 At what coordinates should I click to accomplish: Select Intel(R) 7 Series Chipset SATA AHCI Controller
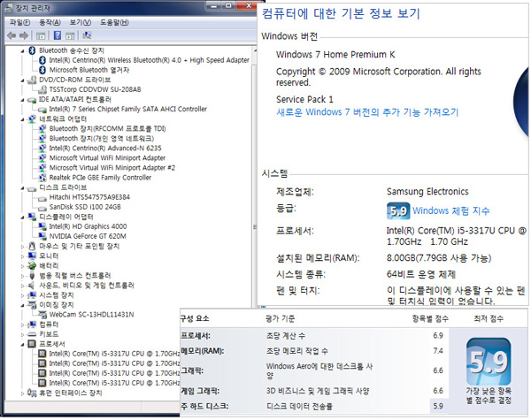tap(127, 109)
